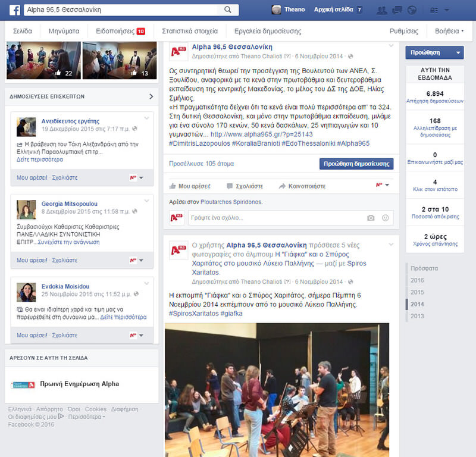Jump to 2015 on timeline
The height and width of the screenshot is (457, 476).
point(417,292)
